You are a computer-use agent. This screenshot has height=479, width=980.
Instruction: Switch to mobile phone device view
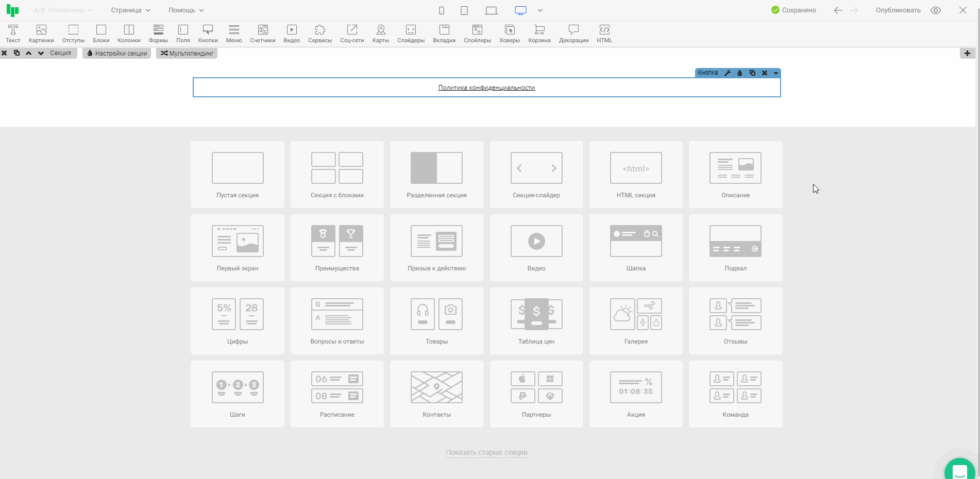point(442,10)
